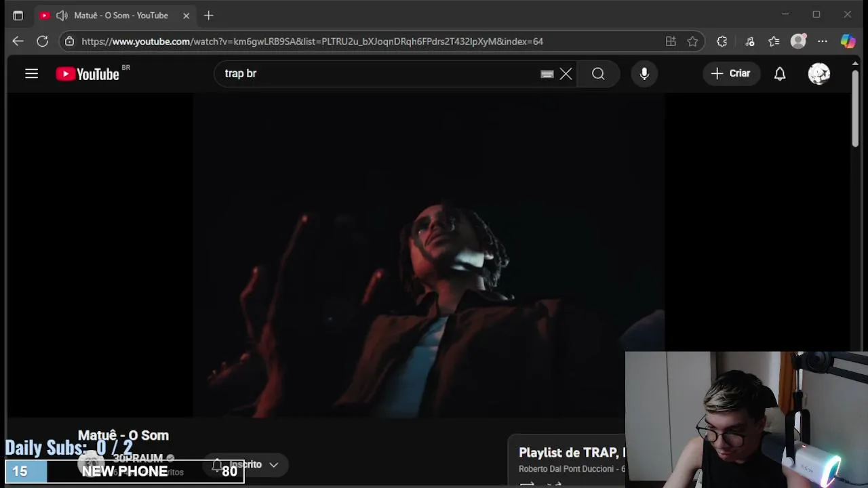
Task: Reload the current page
Action: [42, 41]
